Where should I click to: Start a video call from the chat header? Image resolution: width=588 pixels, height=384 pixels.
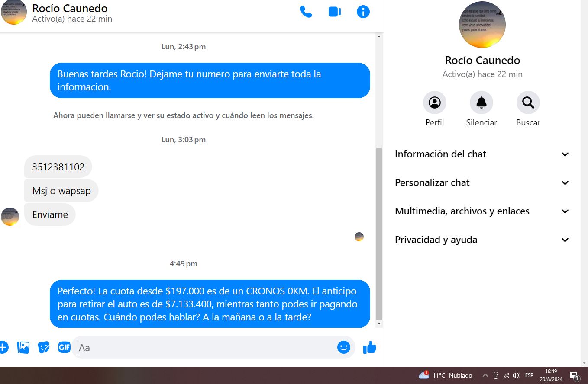(335, 12)
